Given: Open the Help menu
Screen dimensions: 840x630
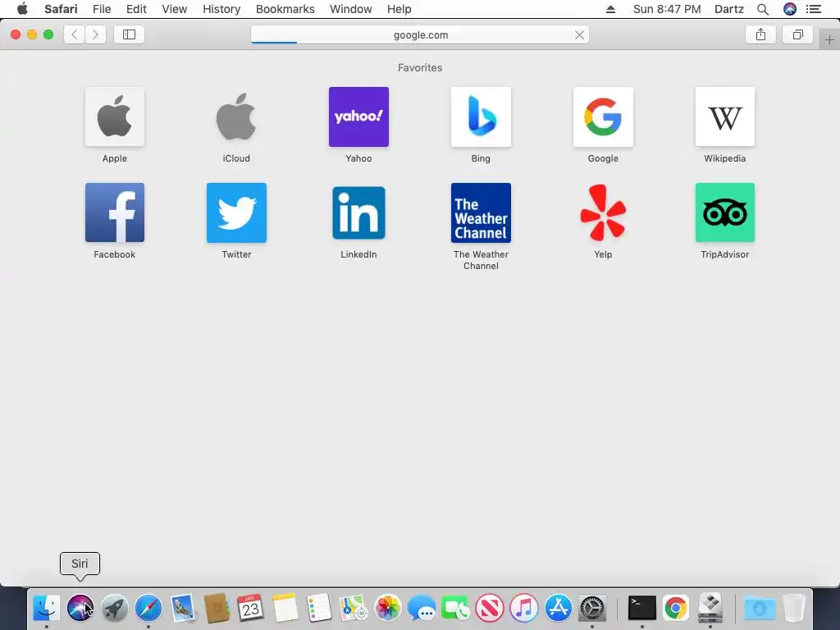Looking at the screenshot, I should [399, 9].
